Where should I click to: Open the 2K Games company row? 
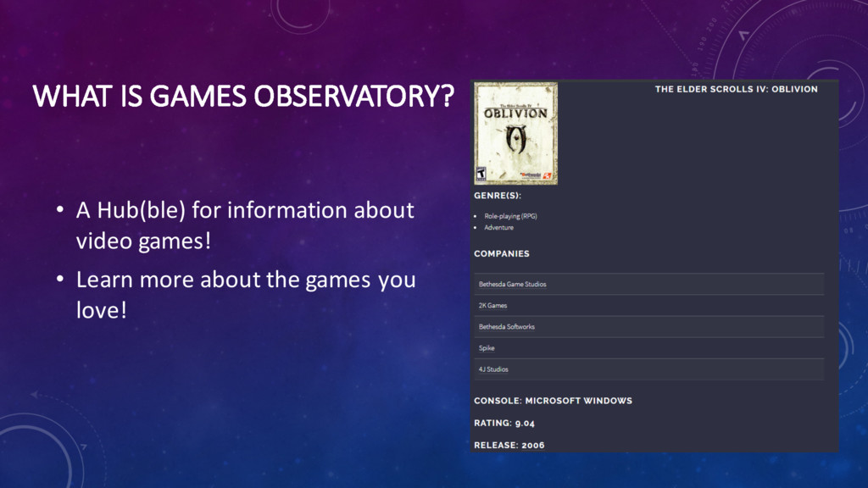tap(648, 305)
